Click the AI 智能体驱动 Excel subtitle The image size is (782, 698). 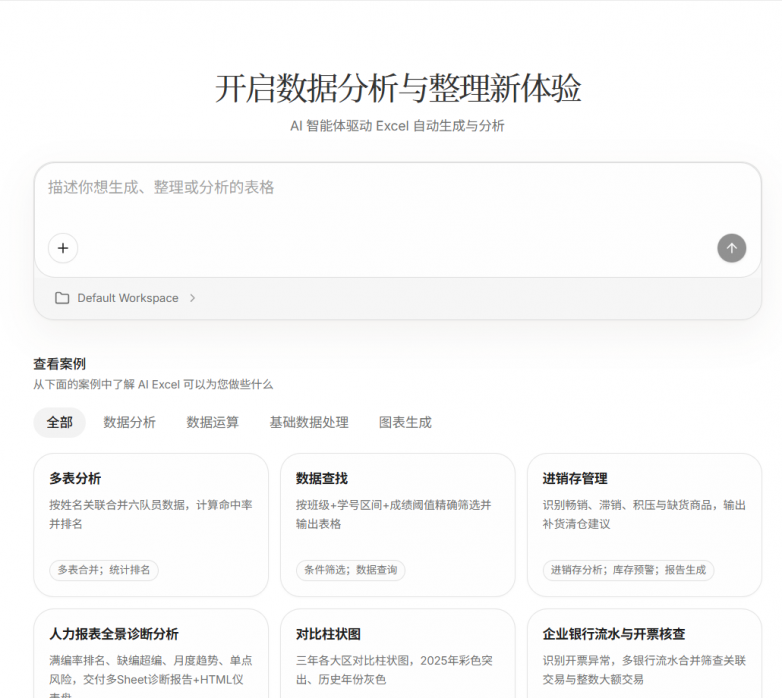click(397, 126)
